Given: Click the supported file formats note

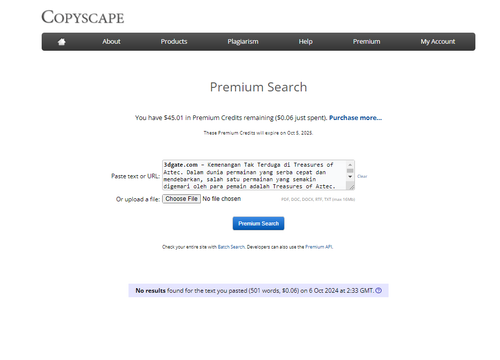Looking at the screenshot, I should (318, 199).
